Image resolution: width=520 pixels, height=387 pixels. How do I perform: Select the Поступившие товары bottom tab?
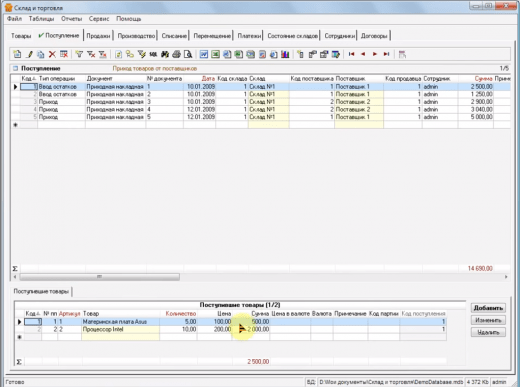[41, 291]
